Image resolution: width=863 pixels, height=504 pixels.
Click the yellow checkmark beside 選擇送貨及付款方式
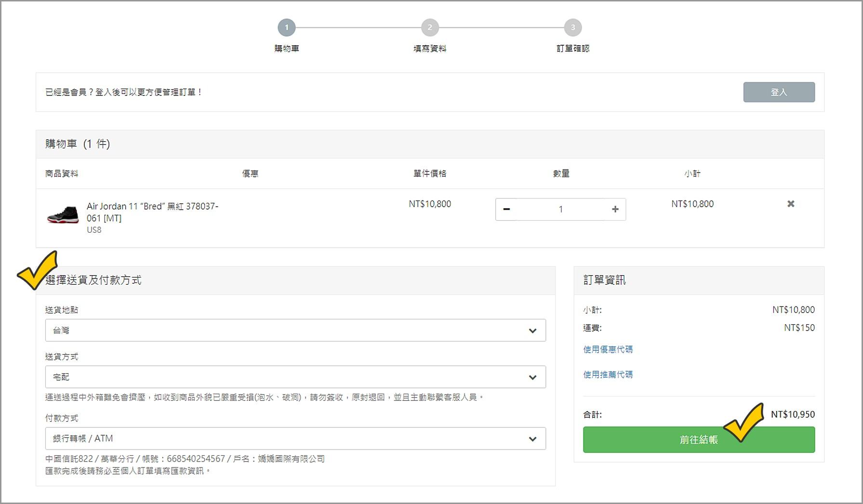click(x=38, y=270)
